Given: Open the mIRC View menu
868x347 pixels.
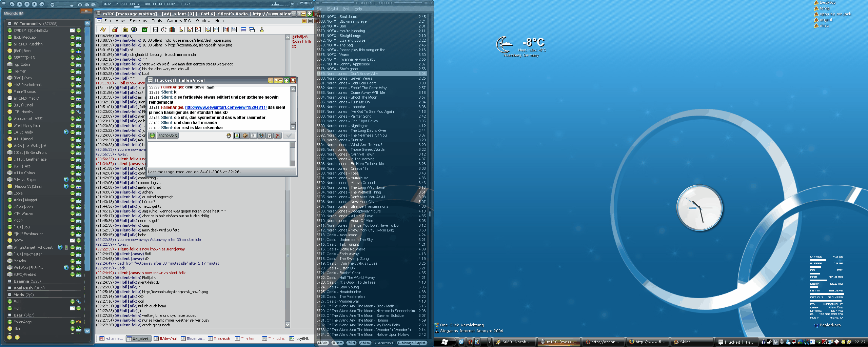Looking at the screenshot, I should (120, 21).
